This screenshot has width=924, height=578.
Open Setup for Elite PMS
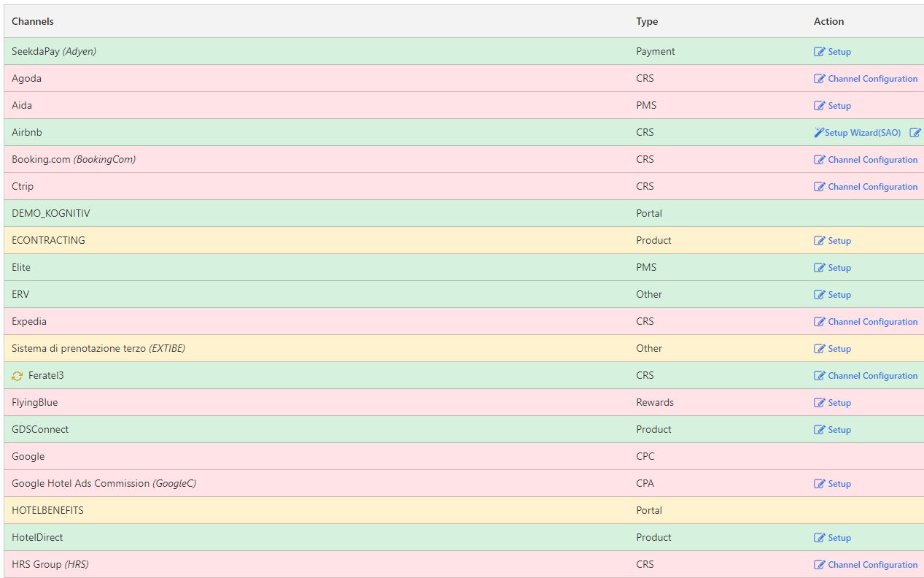[839, 268]
